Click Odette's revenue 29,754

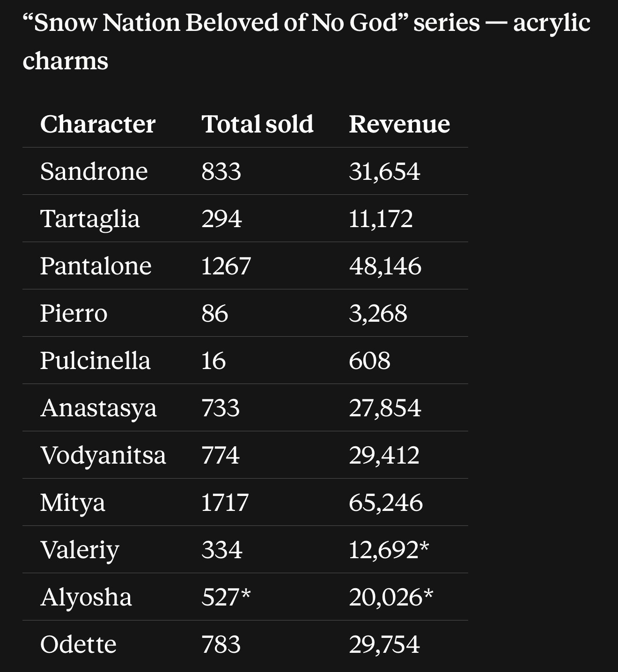point(384,644)
